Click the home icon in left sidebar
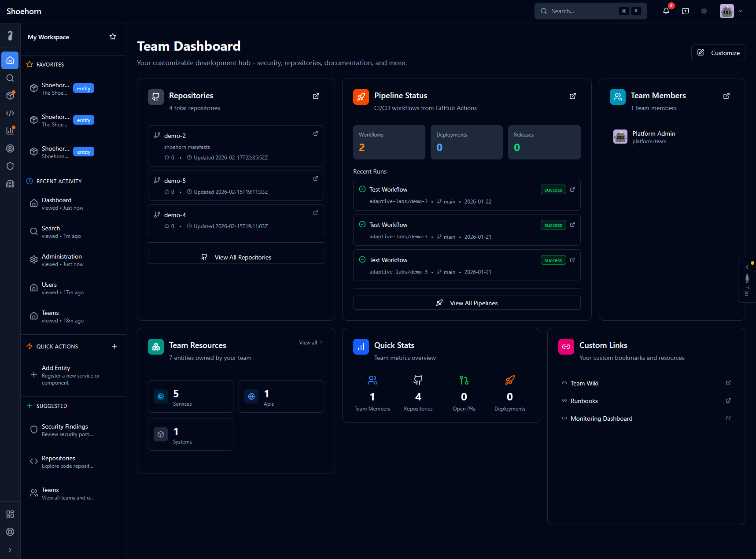The height and width of the screenshot is (559, 756). pyautogui.click(x=10, y=60)
